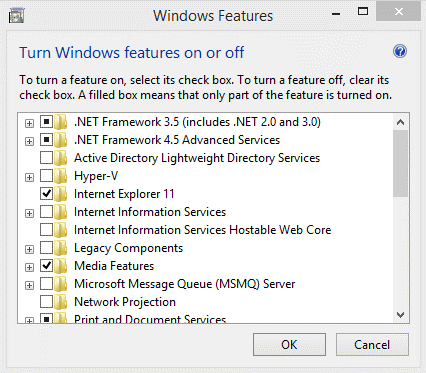Screen dimensions: 426x373
Task: Click Cancel to discard changes
Action: coord(372,345)
